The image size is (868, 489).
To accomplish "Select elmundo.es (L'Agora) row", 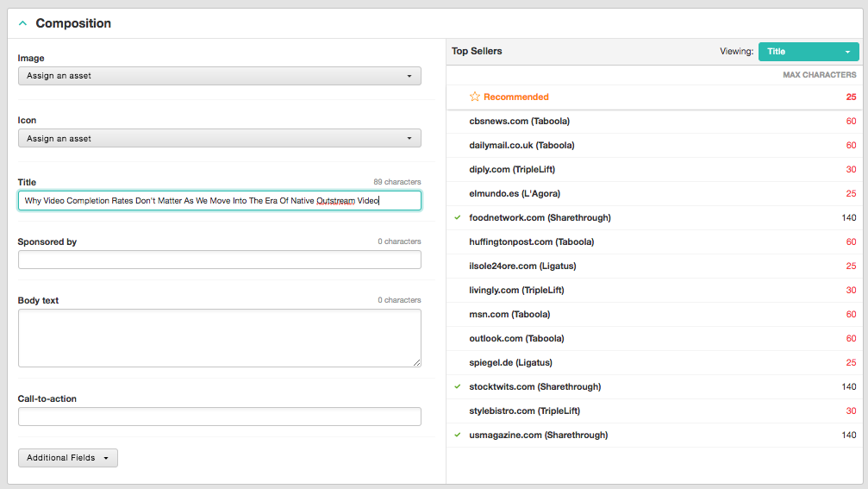I will (654, 194).
